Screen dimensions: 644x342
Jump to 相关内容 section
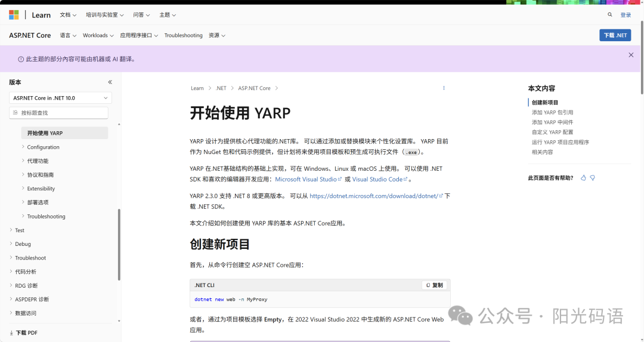click(x=542, y=152)
